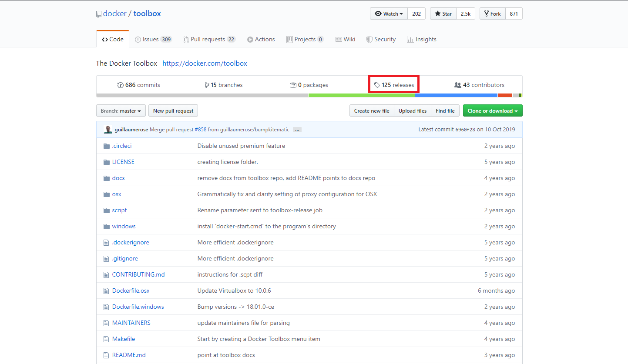Open commit 'point at toolbox docs'
This screenshot has width=628, height=364.
[226, 355]
